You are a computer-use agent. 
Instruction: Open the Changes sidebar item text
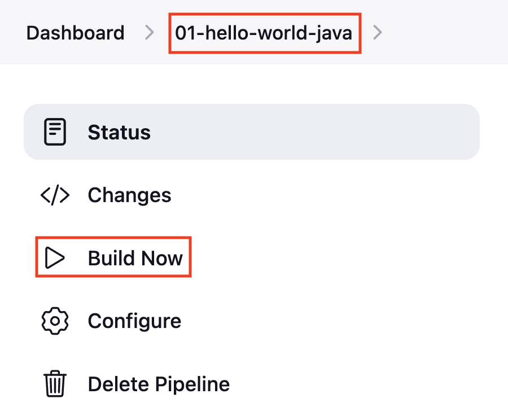[129, 195]
